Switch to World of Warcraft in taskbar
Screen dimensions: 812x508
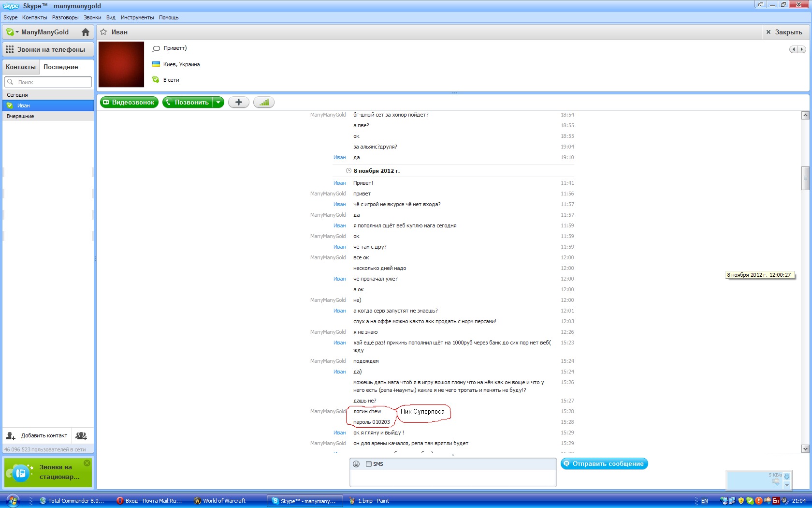pyautogui.click(x=224, y=501)
